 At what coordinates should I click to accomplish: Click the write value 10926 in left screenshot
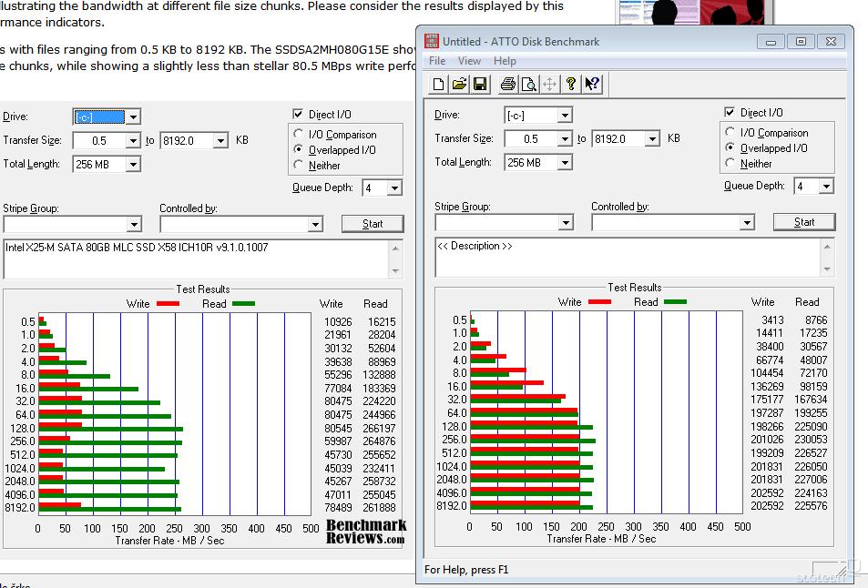coord(338,321)
